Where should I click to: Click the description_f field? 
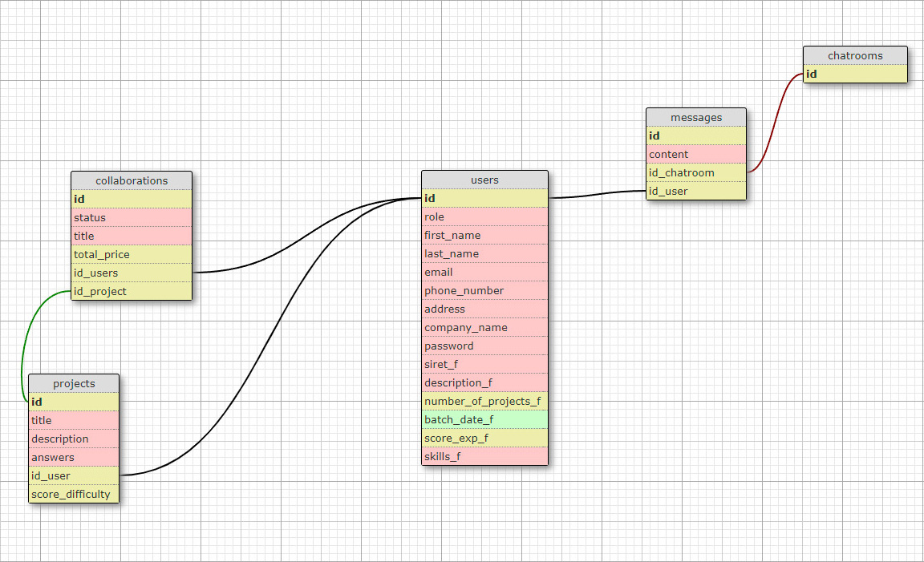[x=485, y=382]
